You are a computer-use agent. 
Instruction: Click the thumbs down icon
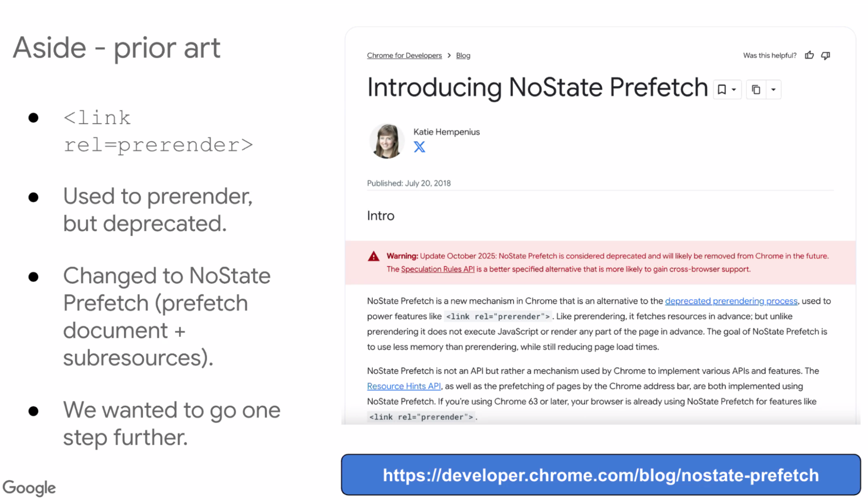tap(825, 56)
